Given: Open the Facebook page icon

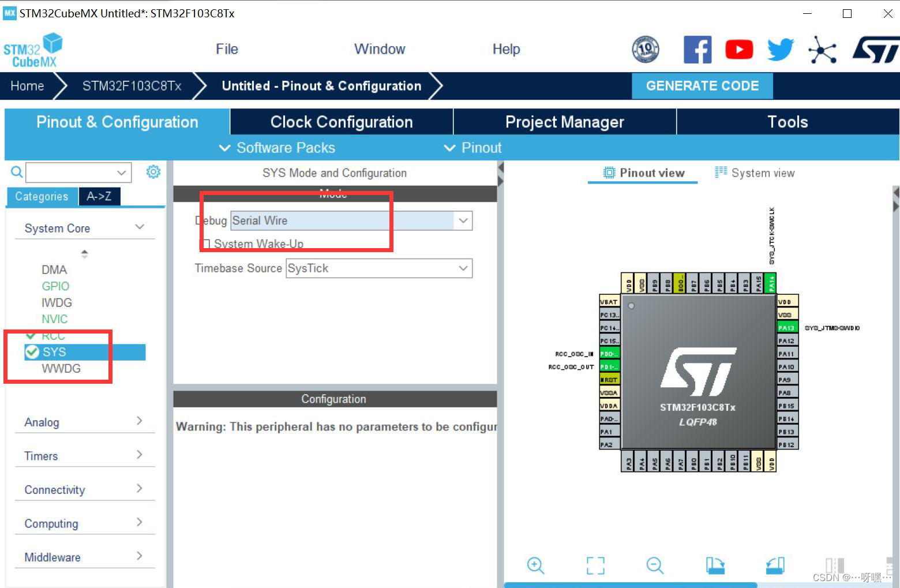Looking at the screenshot, I should [x=697, y=50].
